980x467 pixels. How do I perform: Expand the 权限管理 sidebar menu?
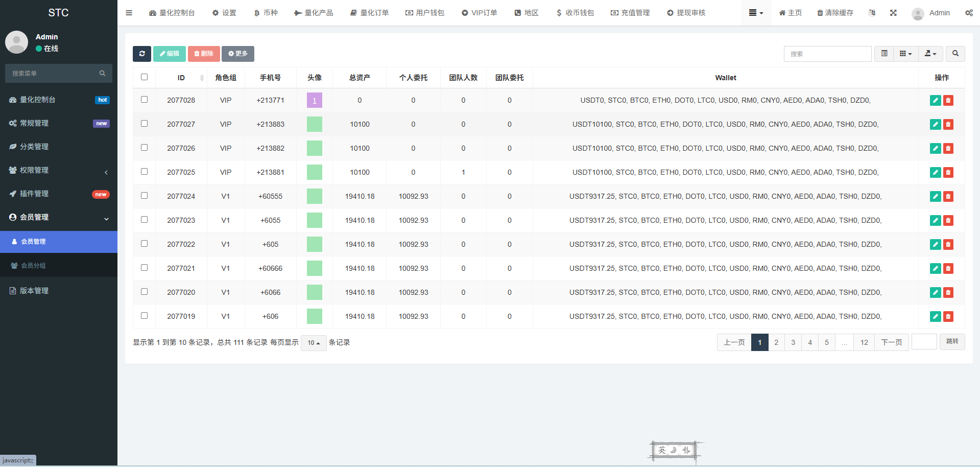[x=59, y=170]
